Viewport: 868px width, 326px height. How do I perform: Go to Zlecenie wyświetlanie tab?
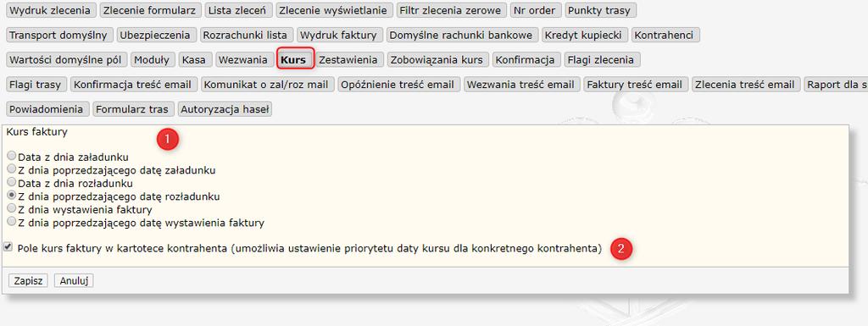pyautogui.click(x=334, y=10)
